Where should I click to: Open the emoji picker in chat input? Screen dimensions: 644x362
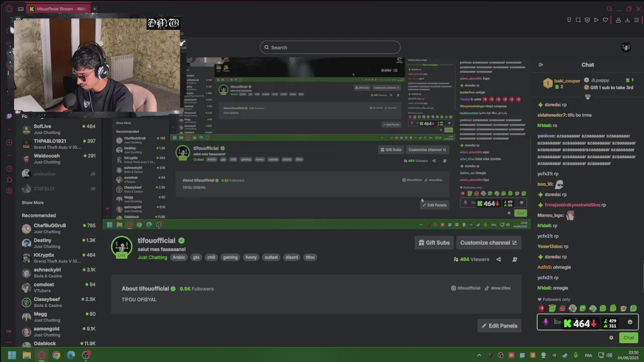(x=630, y=322)
